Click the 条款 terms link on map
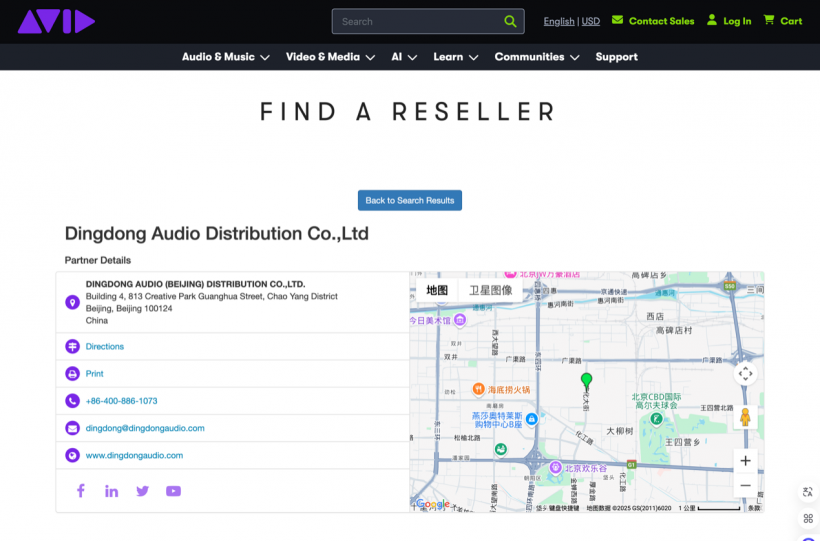The height and width of the screenshot is (541, 820). (x=754, y=508)
